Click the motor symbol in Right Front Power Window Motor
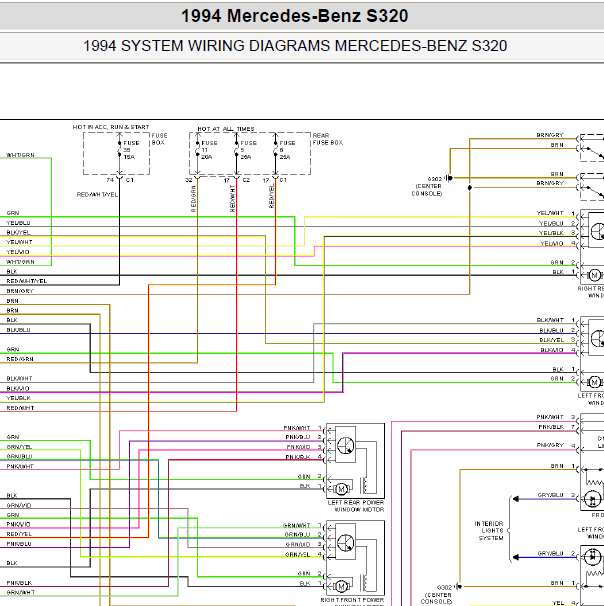The height and width of the screenshot is (606, 604). click(341, 587)
